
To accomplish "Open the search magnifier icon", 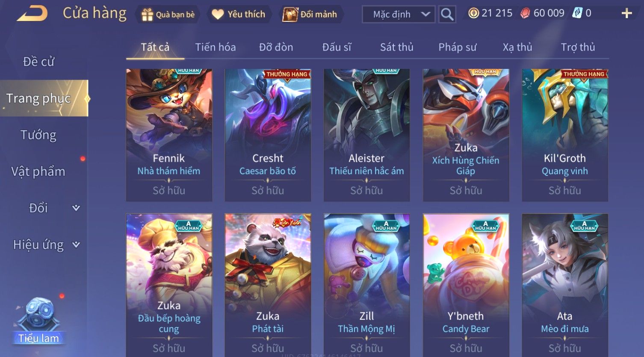I will 447,14.
